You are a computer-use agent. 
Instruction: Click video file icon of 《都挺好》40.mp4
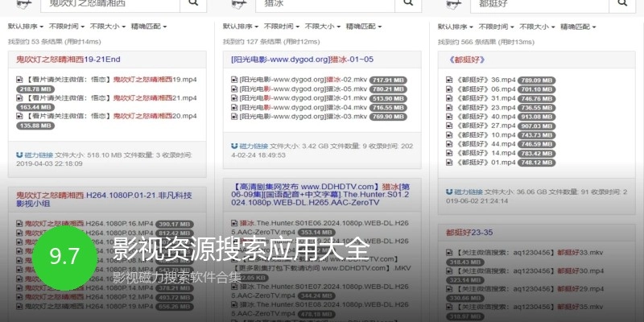[449, 117]
